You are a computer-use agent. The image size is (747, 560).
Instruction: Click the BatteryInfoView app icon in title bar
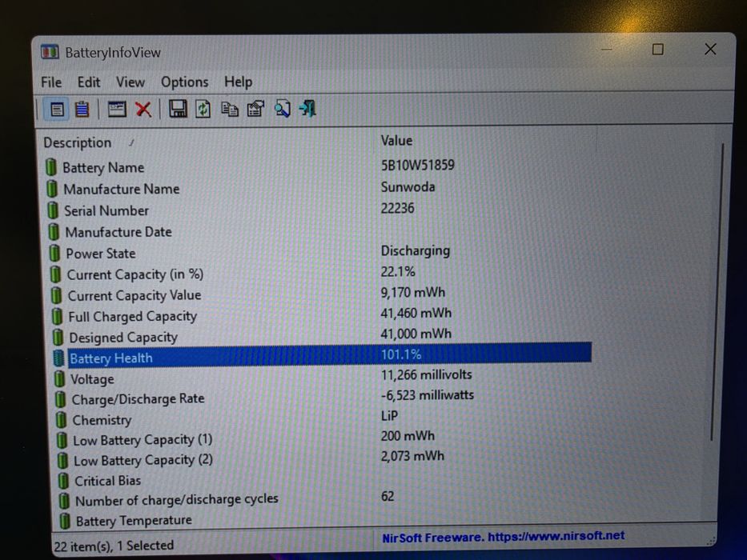click(50, 52)
